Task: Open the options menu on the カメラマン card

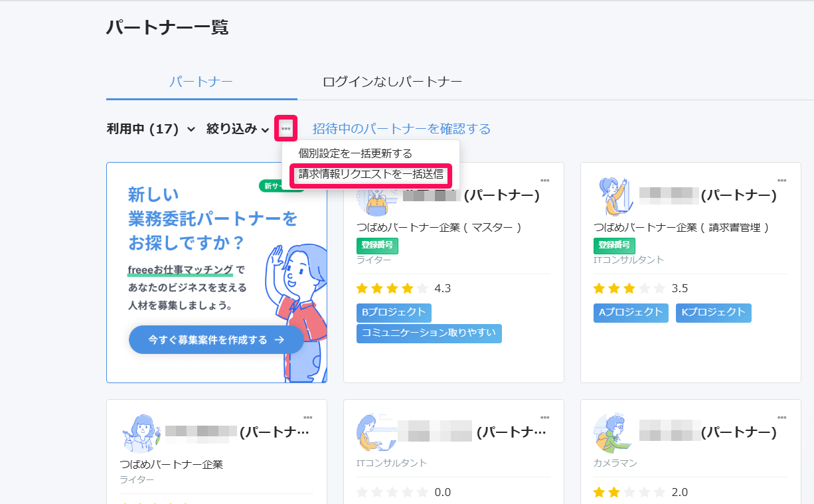Action: tap(781, 417)
